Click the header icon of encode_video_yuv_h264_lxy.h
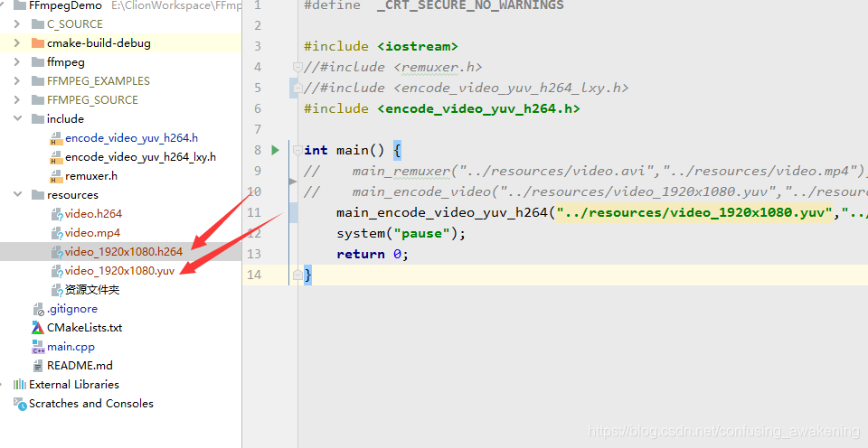Image resolution: width=868 pixels, height=448 pixels. tap(56, 157)
